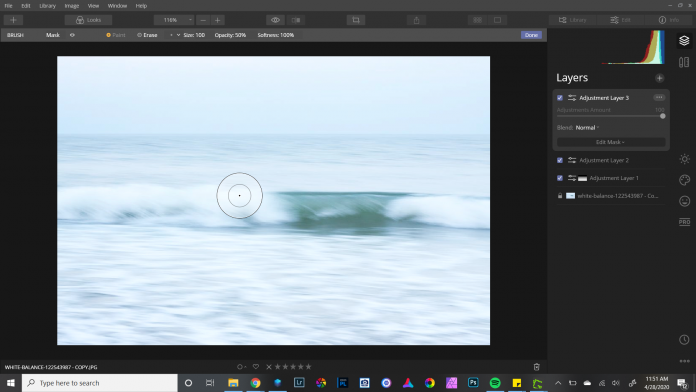This screenshot has width=696, height=392.
Task: Zoom out with the minus button
Action: 203,20
